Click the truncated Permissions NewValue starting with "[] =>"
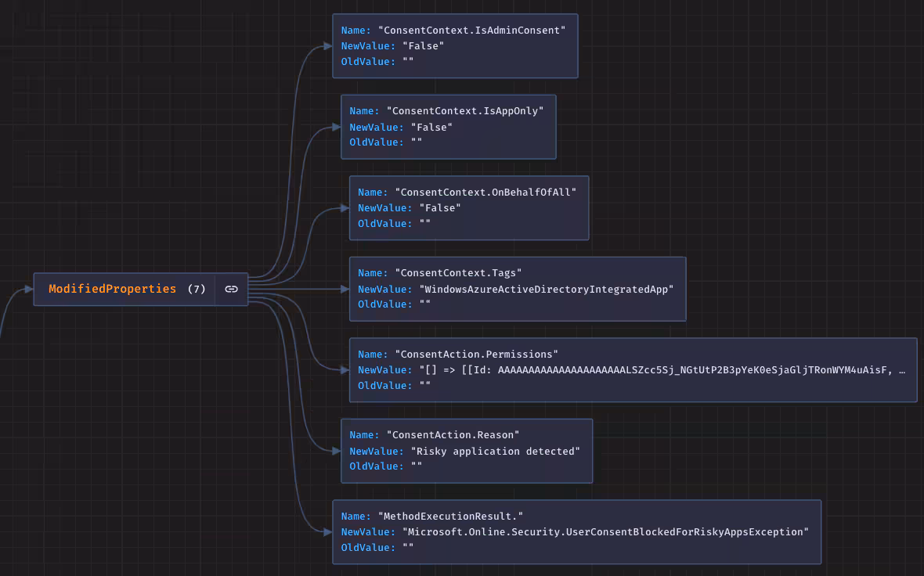The width and height of the screenshot is (924, 576). 662,370
